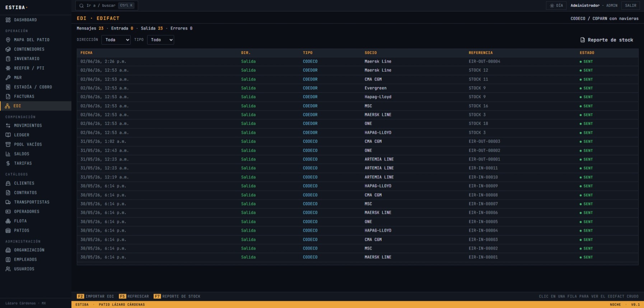
Task: Open Facturas menu label
Action: point(24,96)
